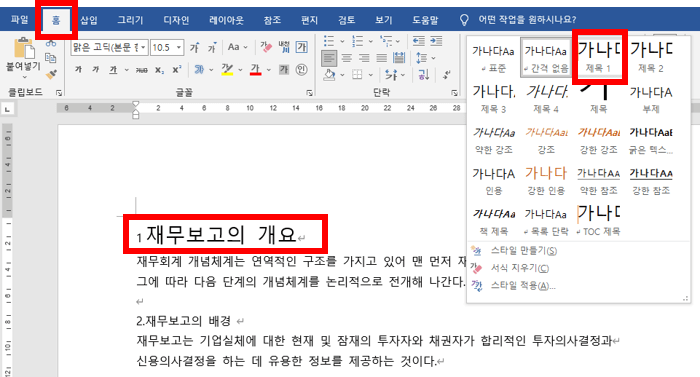Image resolution: width=700 pixels, height=377 pixels.
Task: Click the line spacing icon
Action: pyautogui.click(x=421, y=58)
